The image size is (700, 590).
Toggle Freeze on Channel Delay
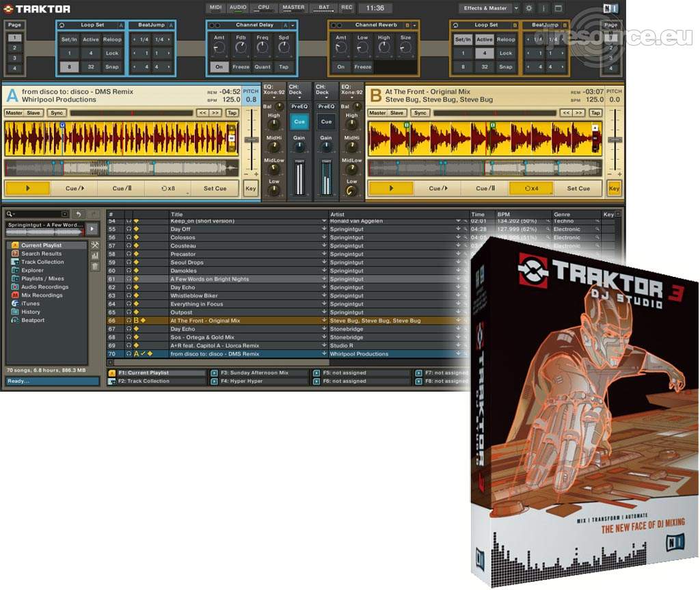tap(241, 66)
